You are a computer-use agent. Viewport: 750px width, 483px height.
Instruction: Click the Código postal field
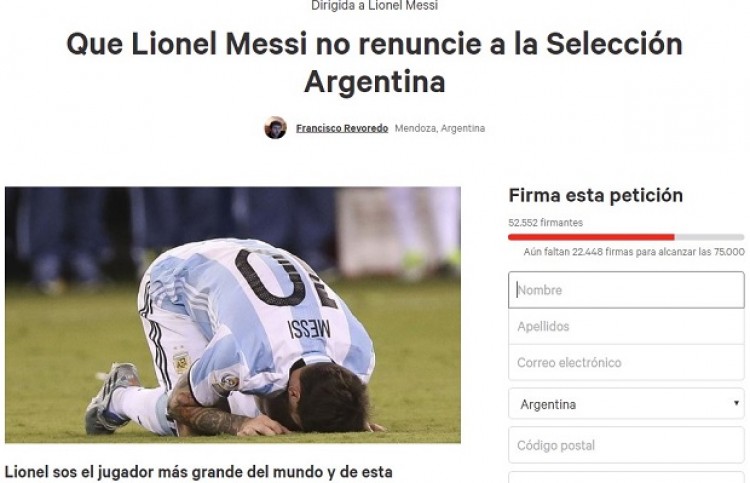[626, 445]
